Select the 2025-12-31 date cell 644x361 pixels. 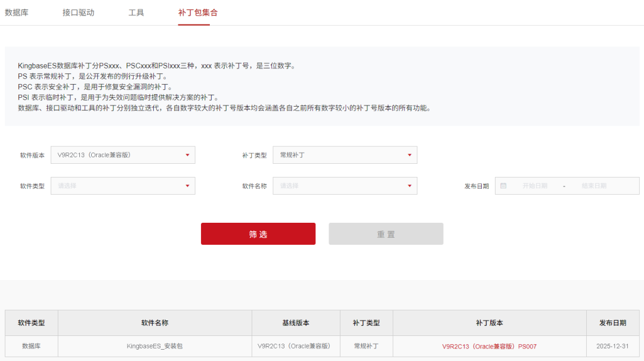[613, 346]
